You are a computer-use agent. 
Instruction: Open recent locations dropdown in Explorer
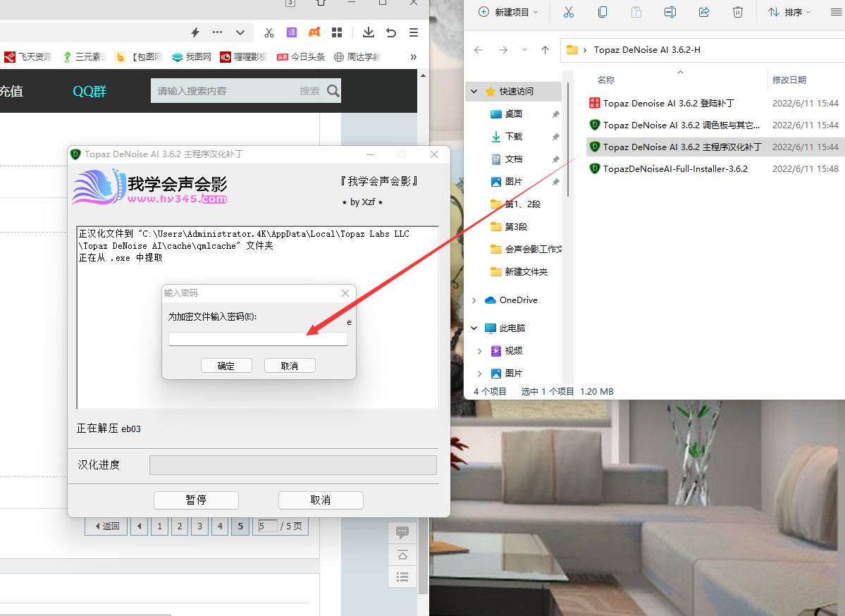pos(524,50)
